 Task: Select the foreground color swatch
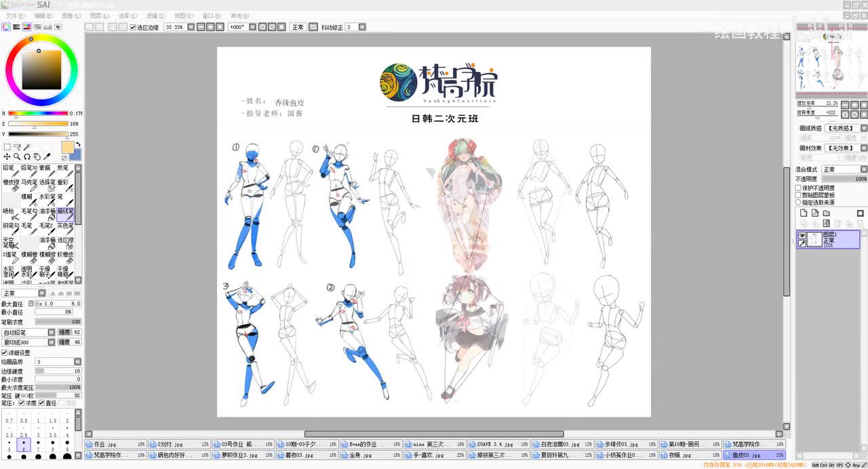coord(67,148)
